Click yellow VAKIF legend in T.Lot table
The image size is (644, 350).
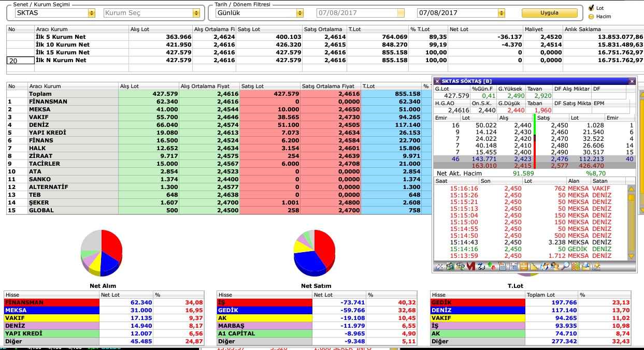click(x=478, y=318)
